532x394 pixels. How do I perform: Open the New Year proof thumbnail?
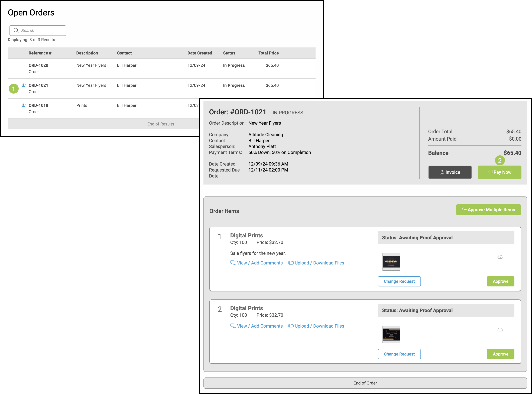tap(391, 262)
